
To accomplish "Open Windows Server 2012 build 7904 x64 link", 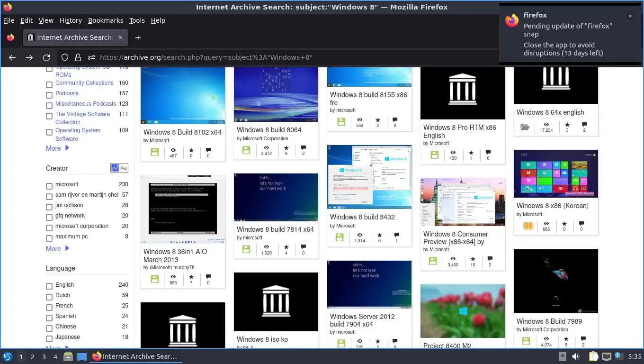I will point(362,320).
